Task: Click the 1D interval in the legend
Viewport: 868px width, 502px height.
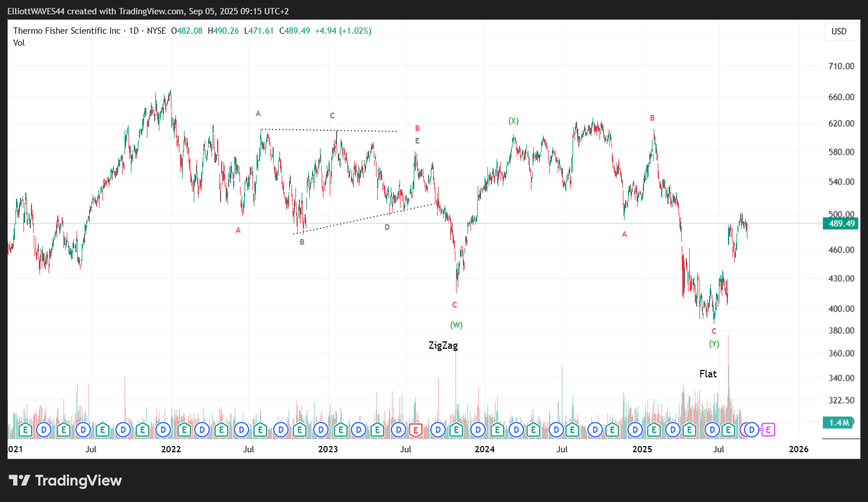Action: pyautogui.click(x=134, y=31)
